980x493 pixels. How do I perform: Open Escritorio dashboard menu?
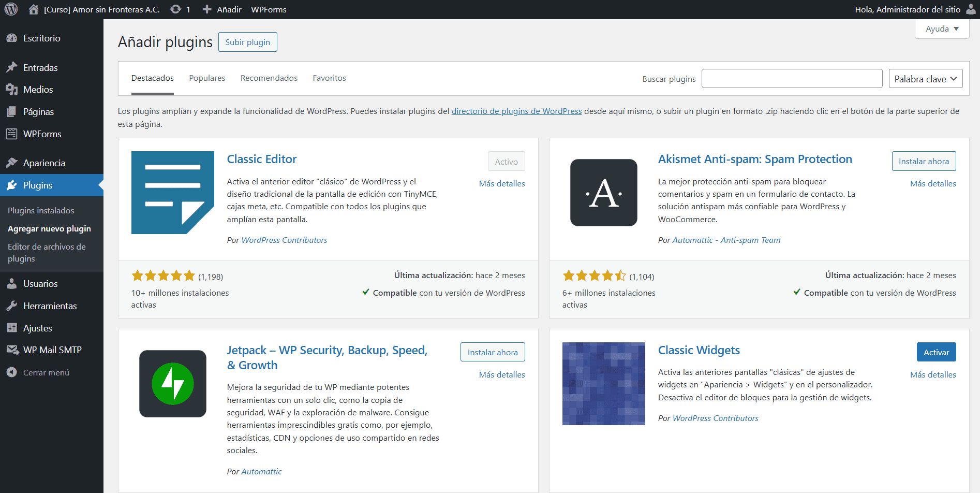[41, 38]
